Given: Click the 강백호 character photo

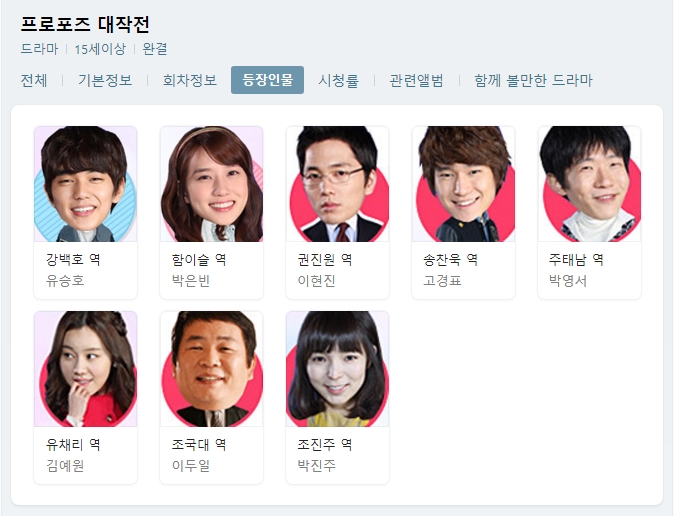Looking at the screenshot, I should tap(86, 184).
